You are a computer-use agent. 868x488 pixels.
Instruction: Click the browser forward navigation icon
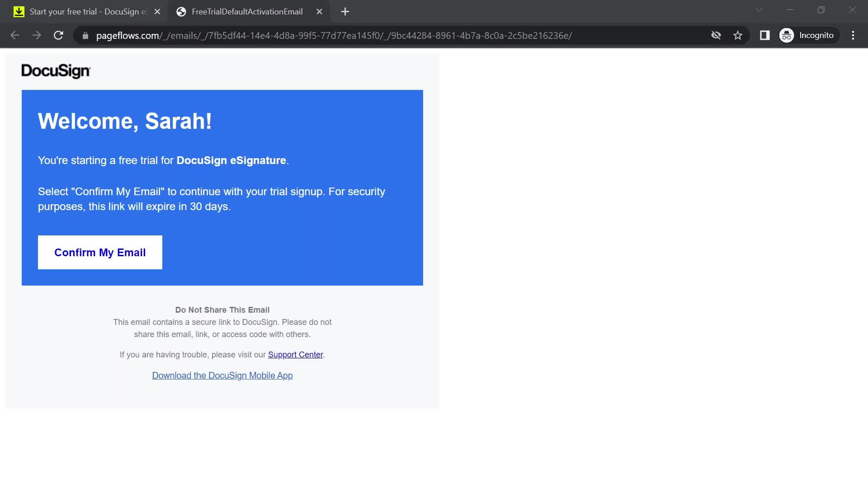(x=36, y=35)
